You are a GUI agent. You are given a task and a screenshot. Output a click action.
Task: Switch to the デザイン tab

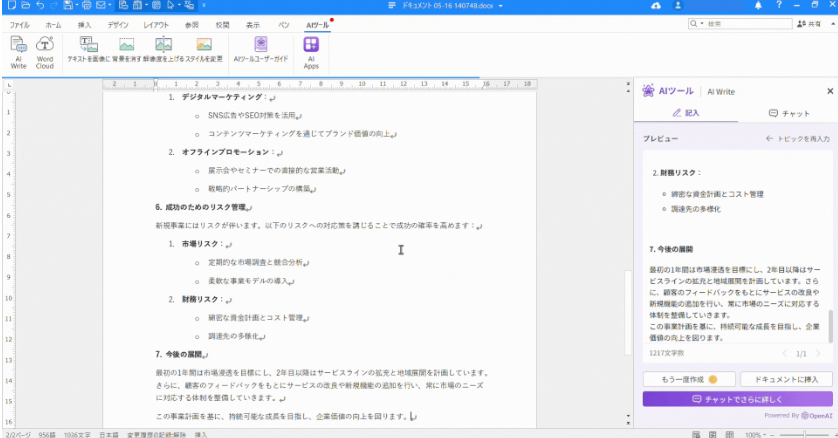118,25
